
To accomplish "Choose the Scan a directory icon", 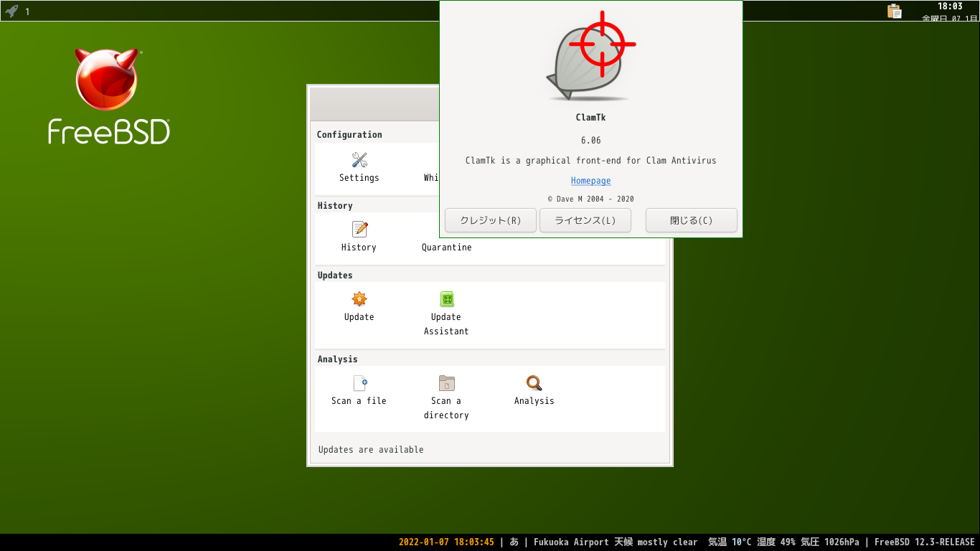I will click(447, 383).
